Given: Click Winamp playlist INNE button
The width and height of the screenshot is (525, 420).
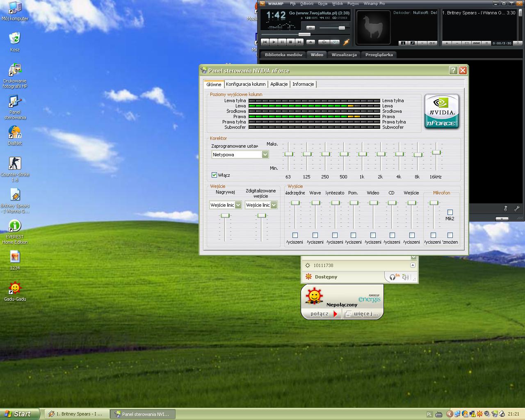Looking at the screenshot, I should (x=476, y=43).
